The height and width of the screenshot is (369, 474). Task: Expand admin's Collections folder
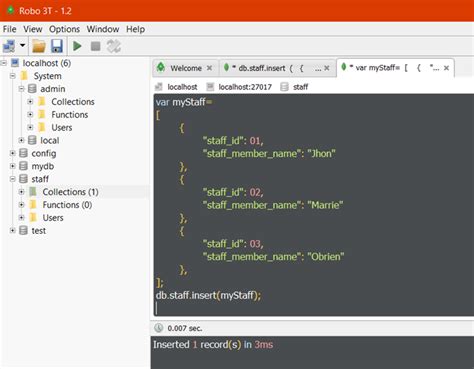coord(30,102)
